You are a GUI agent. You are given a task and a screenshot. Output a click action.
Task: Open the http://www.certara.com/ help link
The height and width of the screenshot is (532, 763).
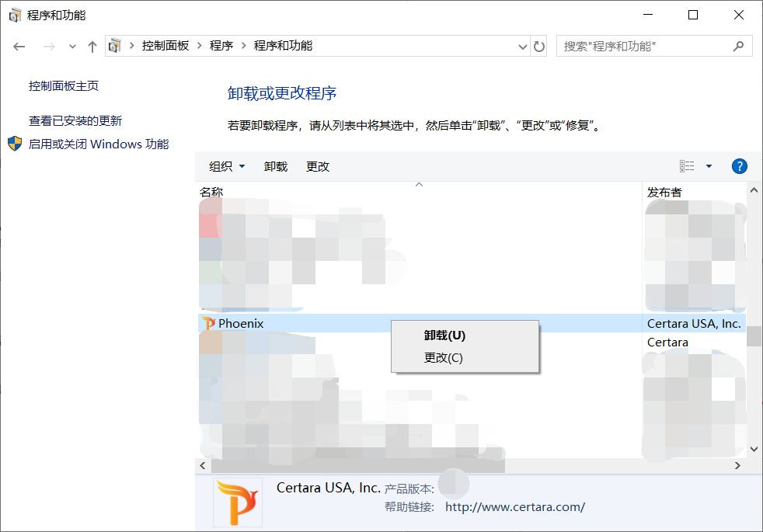[515, 506]
